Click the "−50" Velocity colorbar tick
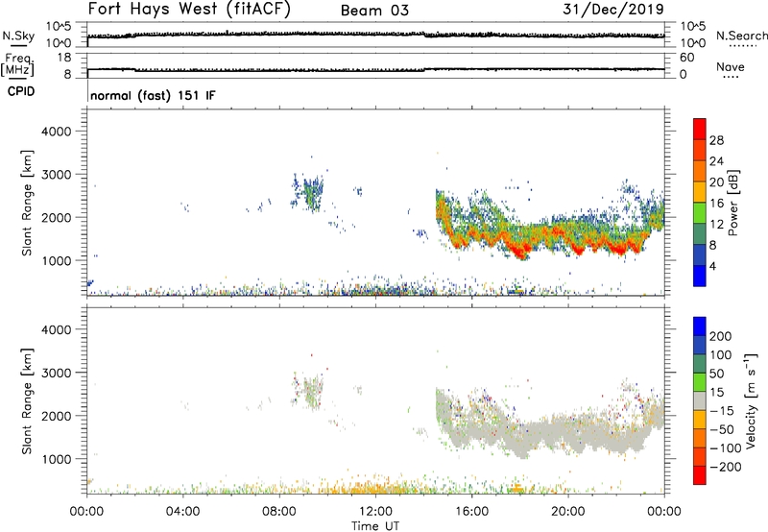Viewport: 768px width, 532px height. coord(722,429)
